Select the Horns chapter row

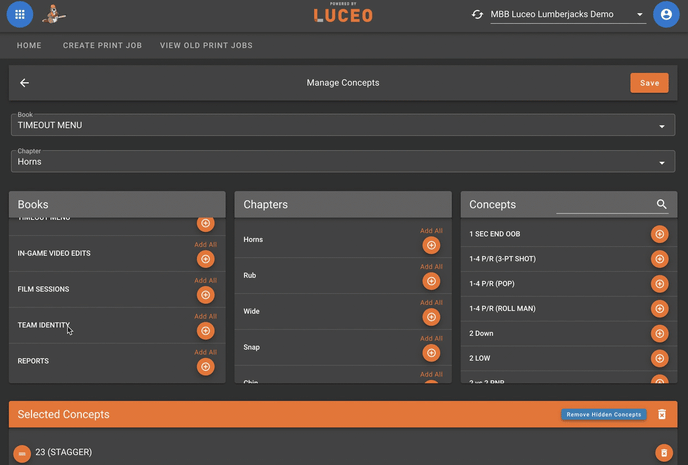point(343,240)
